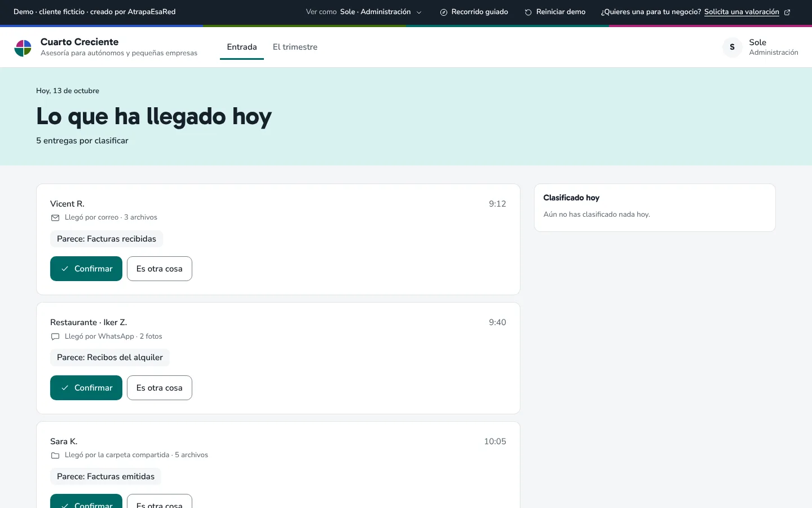Switch to the Entrada tab

coord(242,47)
